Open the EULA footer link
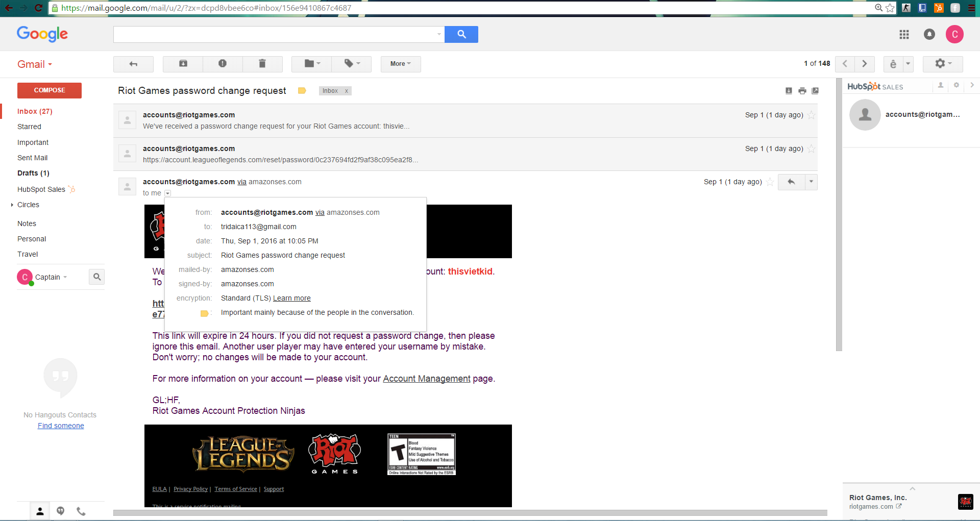The height and width of the screenshot is (521, 980). click(159, 489)
